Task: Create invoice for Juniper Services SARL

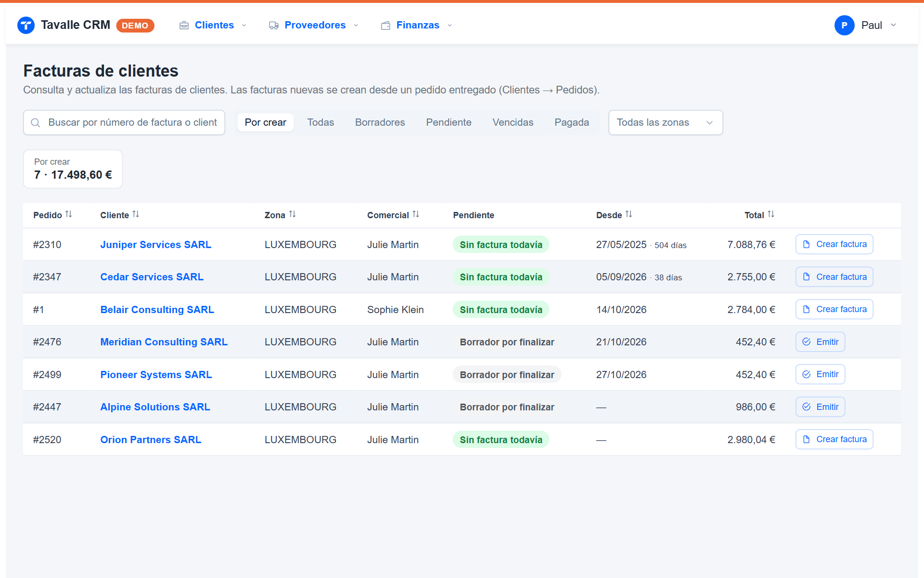Action: point(834,244)
